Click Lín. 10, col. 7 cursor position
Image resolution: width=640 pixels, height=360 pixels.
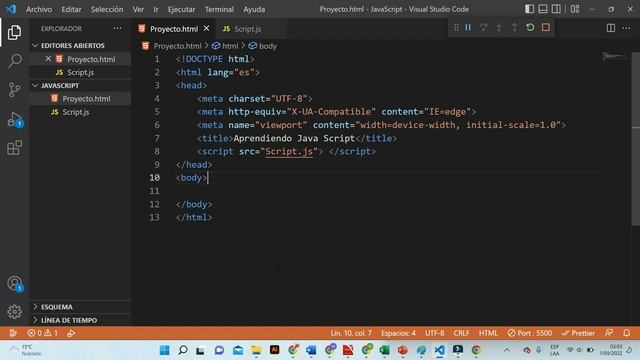[351, 333]
